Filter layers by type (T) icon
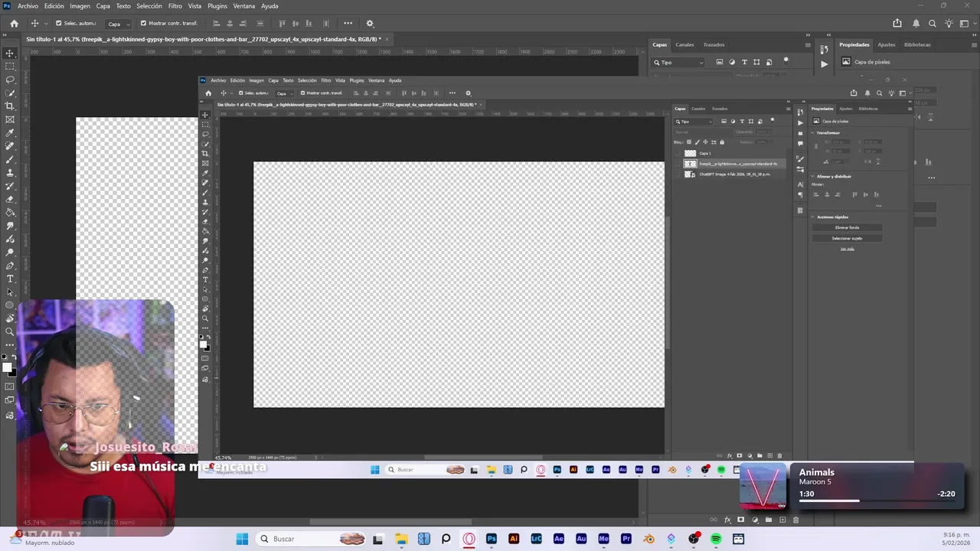This screenshot has width=980, height=551. 744,62
